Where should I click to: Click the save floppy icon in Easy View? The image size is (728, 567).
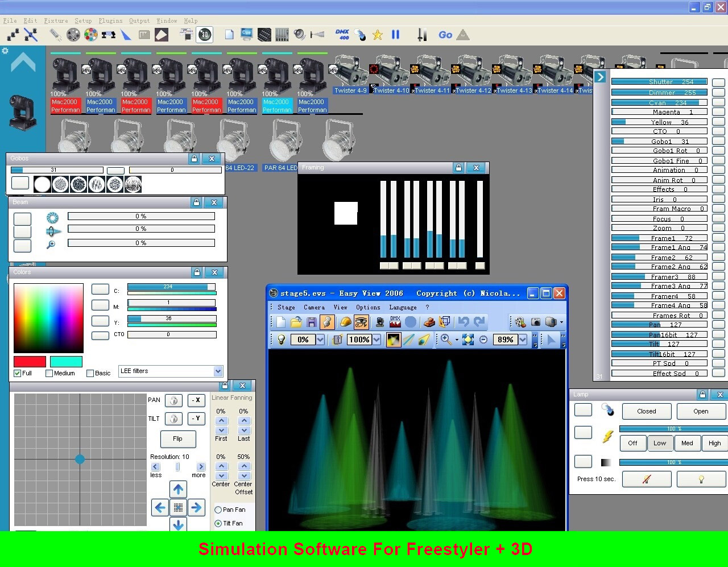coord(311,322)
